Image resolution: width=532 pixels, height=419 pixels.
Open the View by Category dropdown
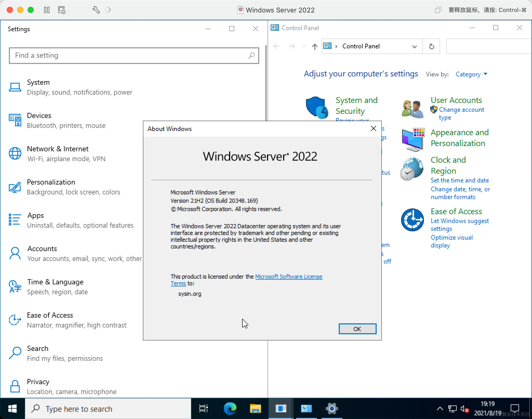(471, 74)
